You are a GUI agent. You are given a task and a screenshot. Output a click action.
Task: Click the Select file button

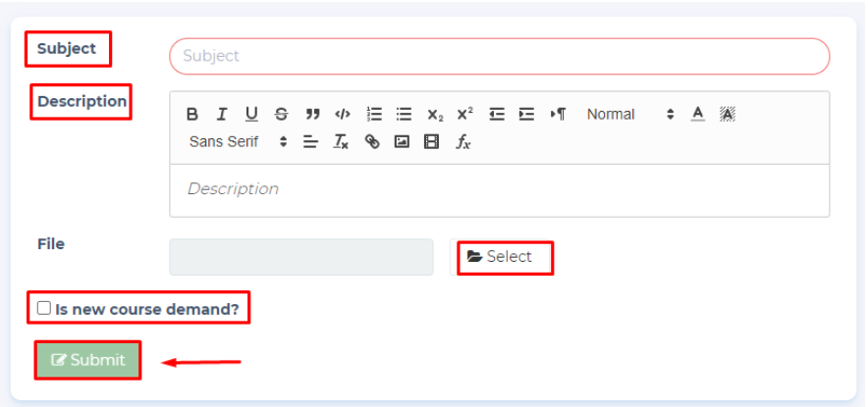505,257
